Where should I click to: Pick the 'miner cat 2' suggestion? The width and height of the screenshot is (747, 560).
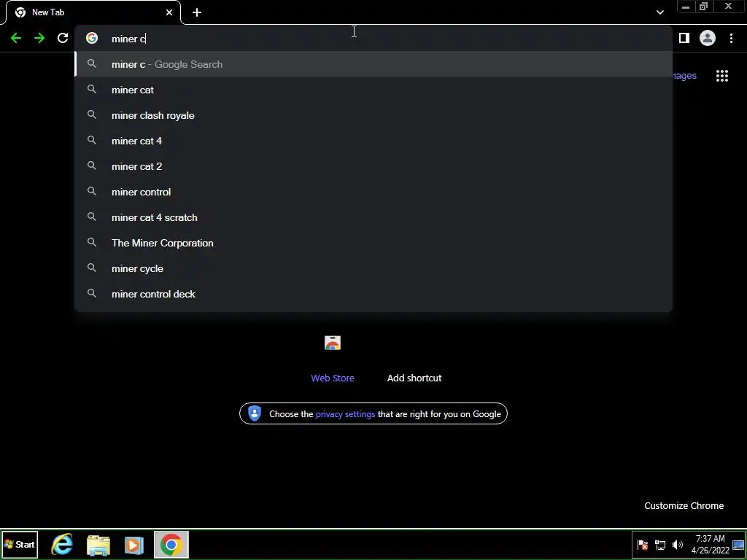pos(373,166)
